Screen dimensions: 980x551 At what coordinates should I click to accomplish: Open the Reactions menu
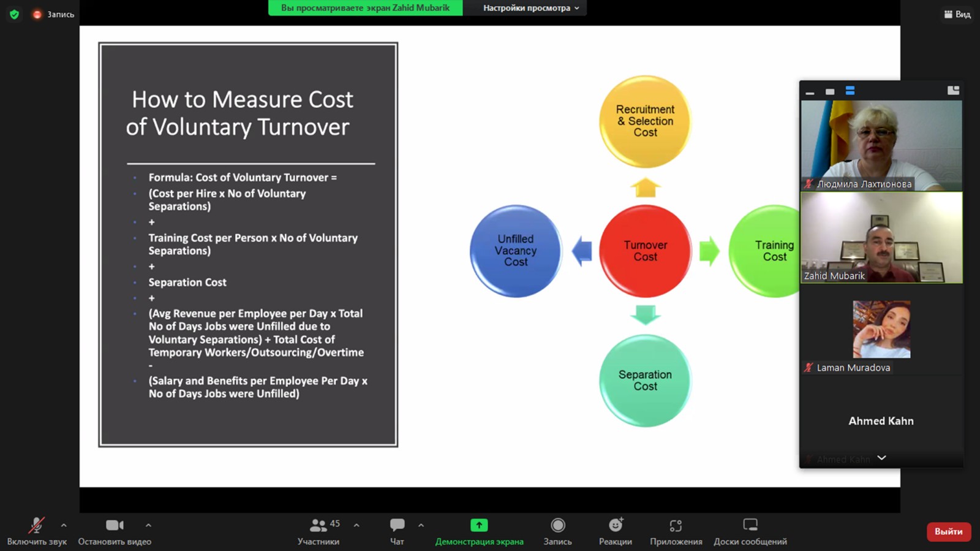tap(615, 531)
